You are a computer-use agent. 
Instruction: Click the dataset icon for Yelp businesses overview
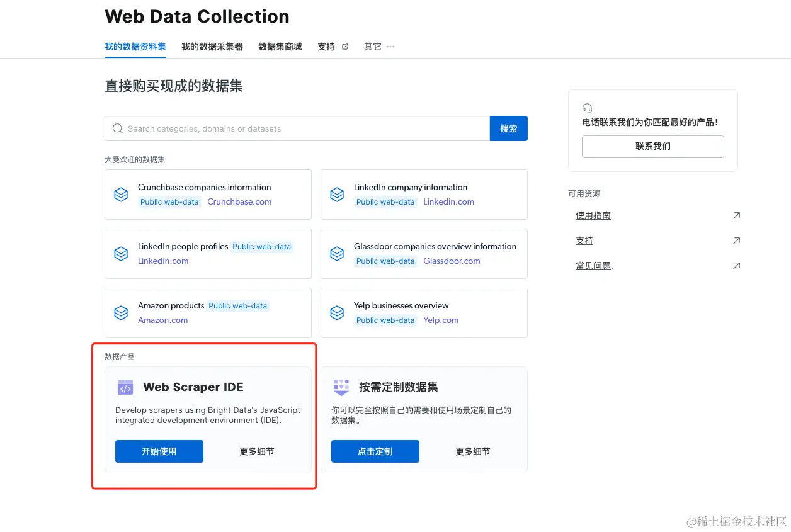click(x=337, y=313)
